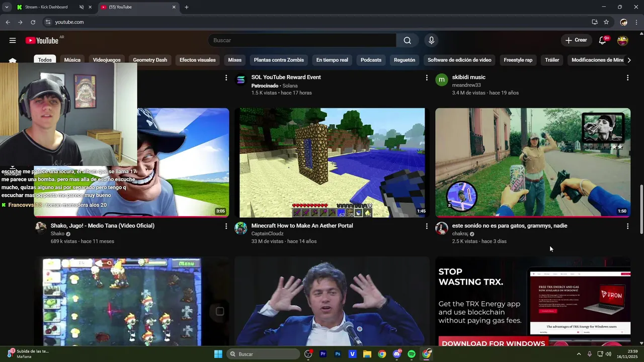Open Discord from taskbar
Screen dimensions: 644x362
coord(397,354)
